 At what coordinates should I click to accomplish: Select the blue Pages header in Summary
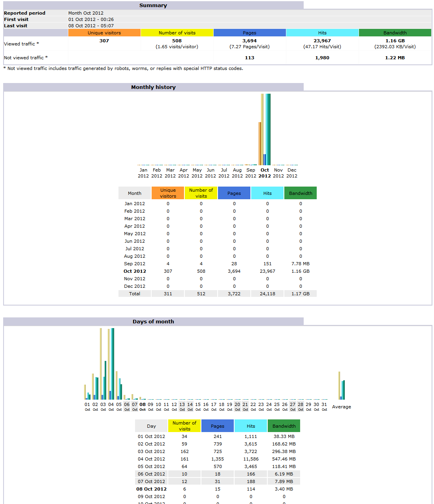click(x=250, y=33)
